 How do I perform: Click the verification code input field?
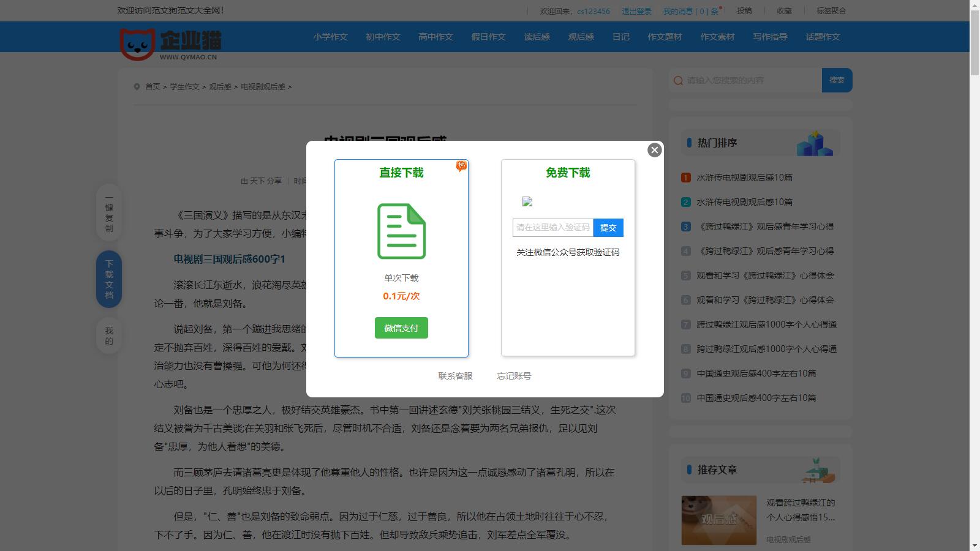click(552, 227)
